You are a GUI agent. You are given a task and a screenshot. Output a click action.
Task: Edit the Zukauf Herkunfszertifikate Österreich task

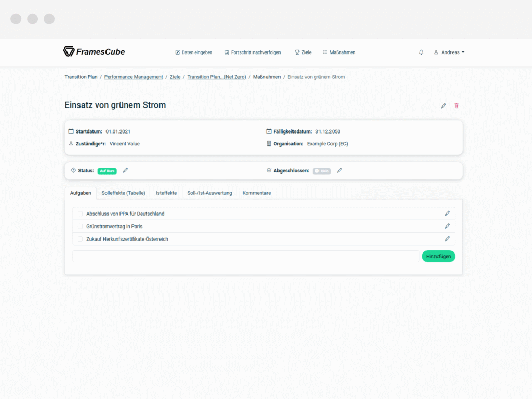(447, 239)
